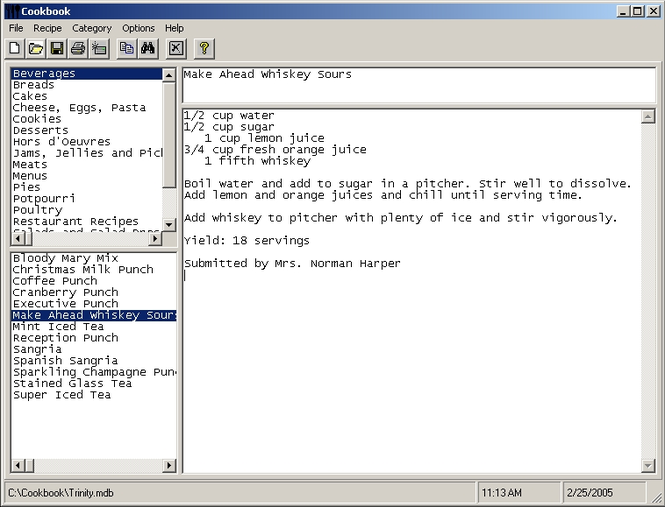Screen dimensions: 665x507
Task: Click the recipe list scroll left arrow
Action: click(x=18, y=466)
